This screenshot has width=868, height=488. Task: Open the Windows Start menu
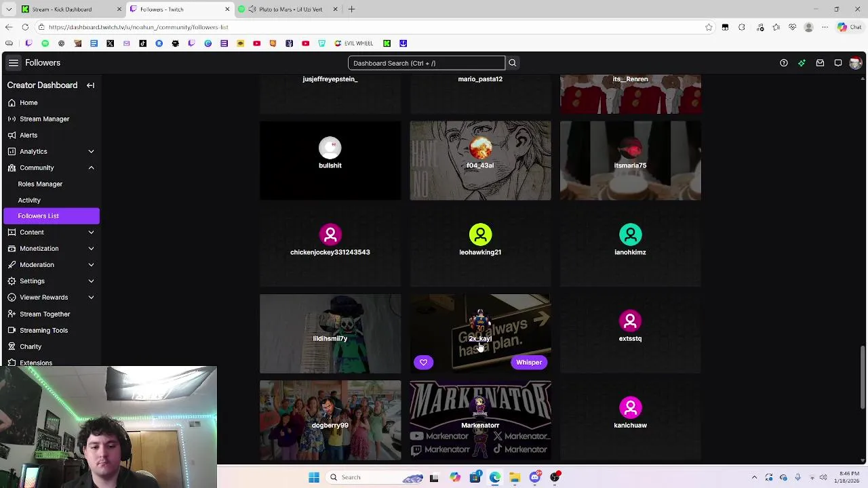point(314,477)
